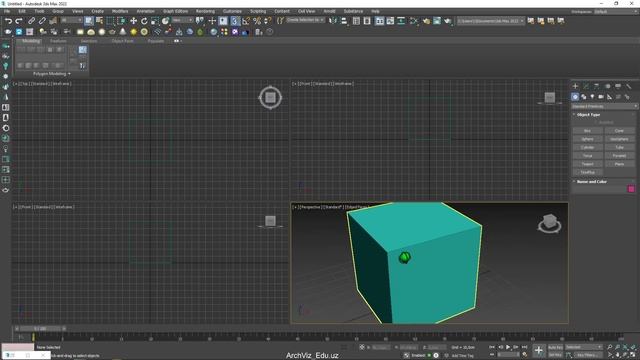Select the Lights category icon

[x=592, y=97]
